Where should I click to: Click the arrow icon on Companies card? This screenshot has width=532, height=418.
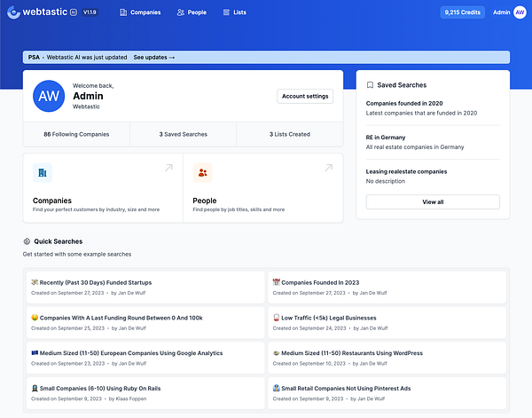[168, 168]
